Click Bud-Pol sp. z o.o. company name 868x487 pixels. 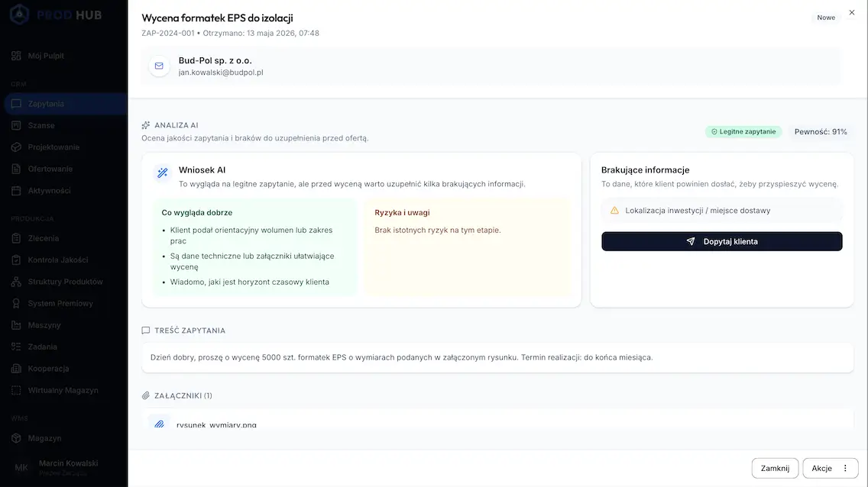pyautogui.click(x=215, y=61)
